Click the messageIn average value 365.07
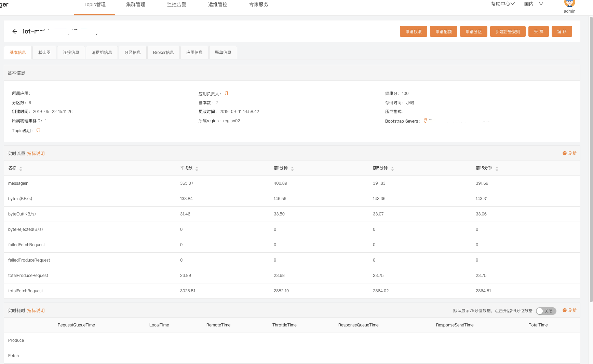Screen dimensions: 593x364 187,183
